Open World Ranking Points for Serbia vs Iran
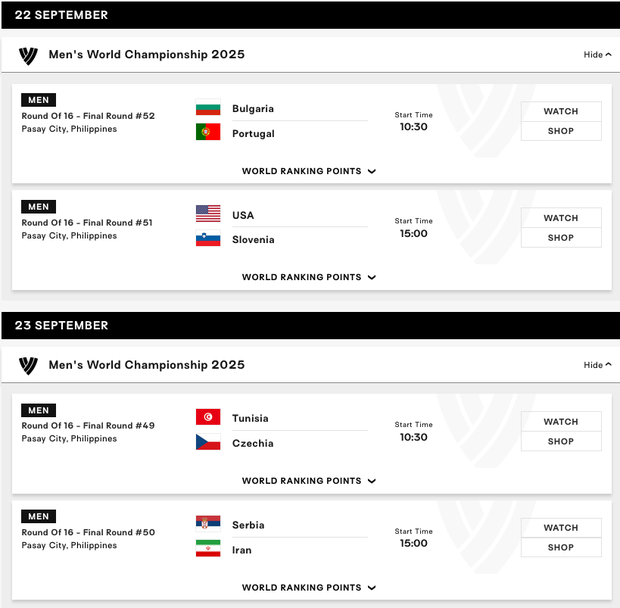This screenshot has height=608, width=620. point(309,588)
